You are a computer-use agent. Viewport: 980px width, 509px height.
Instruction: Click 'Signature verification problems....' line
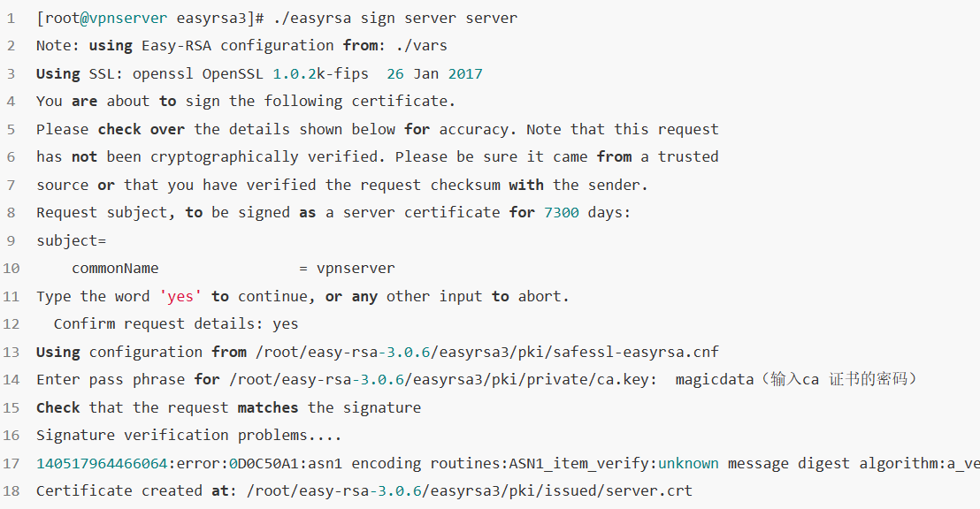tap(188, 436)
